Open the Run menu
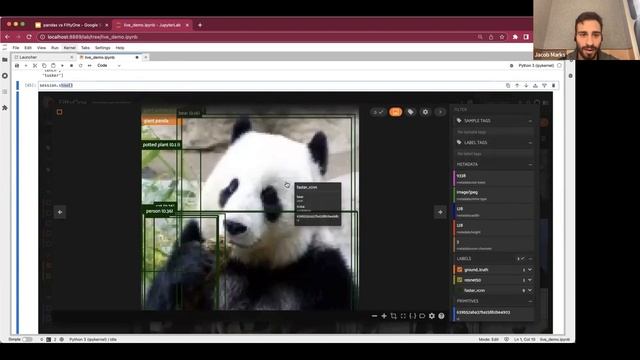The image size is (640, 360). pos(55,48)
